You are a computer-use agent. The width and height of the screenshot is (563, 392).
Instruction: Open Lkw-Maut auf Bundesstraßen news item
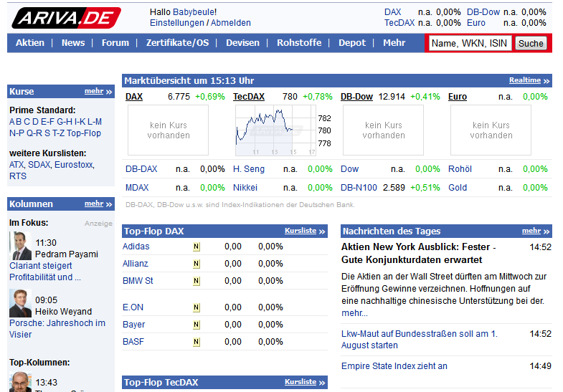[420, 340]
